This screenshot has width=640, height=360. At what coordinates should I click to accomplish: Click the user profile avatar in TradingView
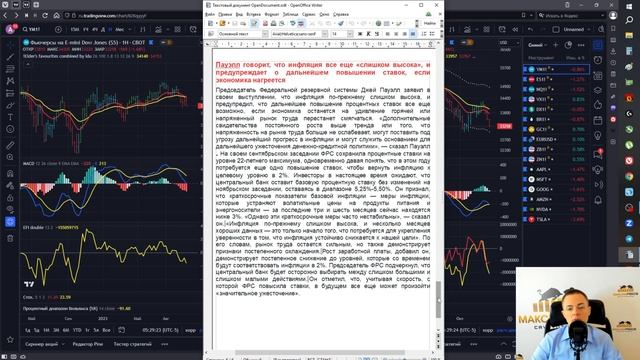click(x=10, y=29)
